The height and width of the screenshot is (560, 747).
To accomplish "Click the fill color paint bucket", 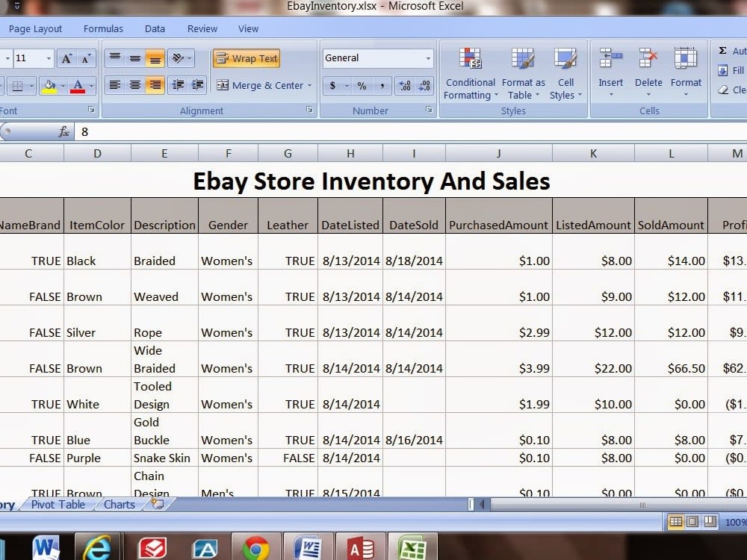I will (49, 86).
